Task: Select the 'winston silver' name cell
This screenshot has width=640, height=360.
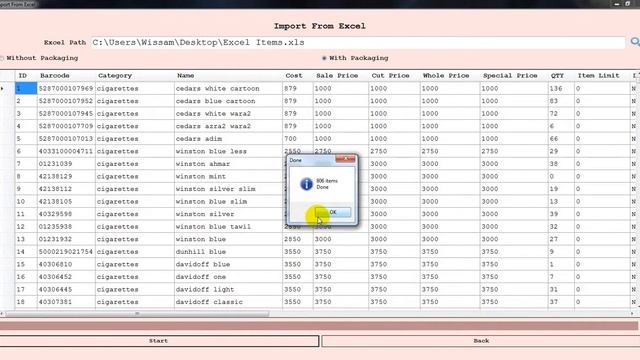Action: (228, 214)
